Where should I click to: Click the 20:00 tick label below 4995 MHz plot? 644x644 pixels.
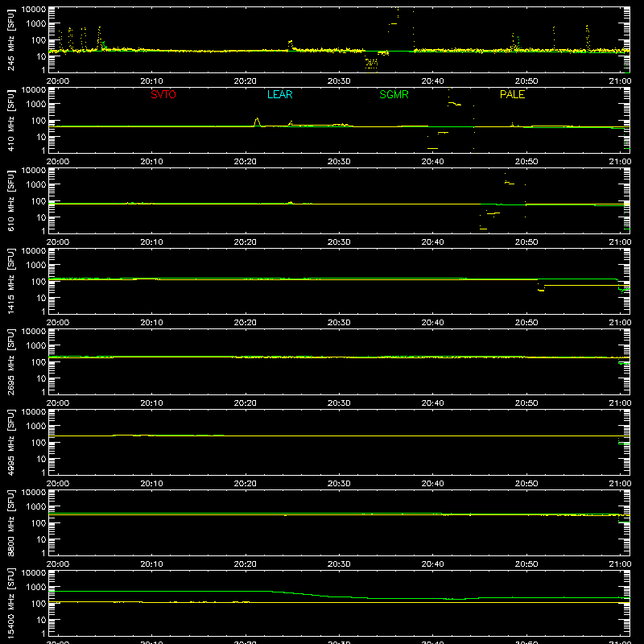point(58,484)
